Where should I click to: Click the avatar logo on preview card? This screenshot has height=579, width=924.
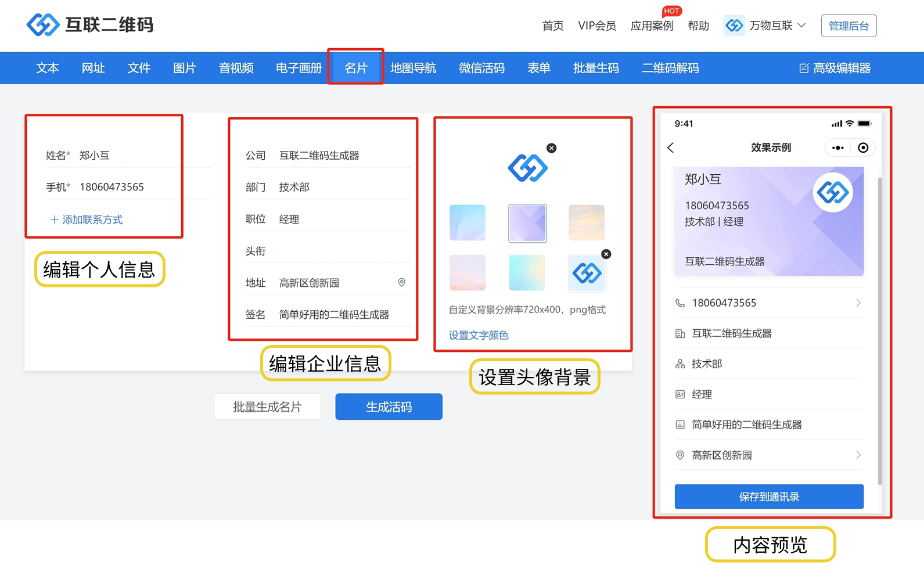(833, 192)
